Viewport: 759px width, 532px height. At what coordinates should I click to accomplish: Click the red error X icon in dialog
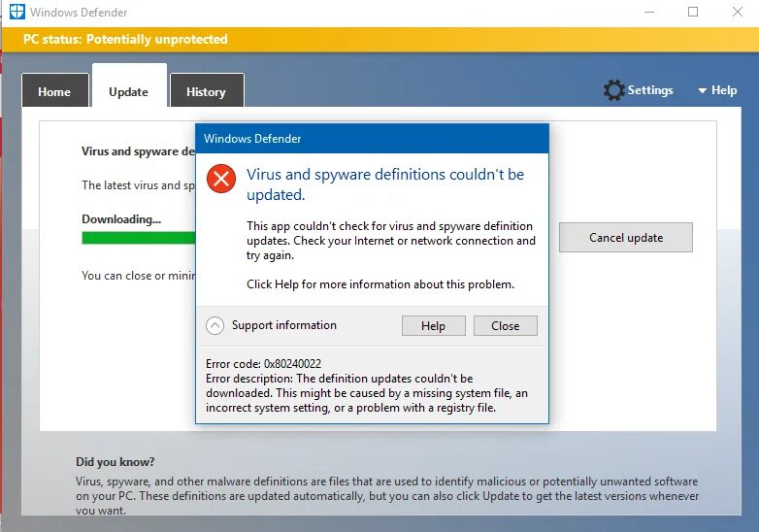(x=221, y=178)
